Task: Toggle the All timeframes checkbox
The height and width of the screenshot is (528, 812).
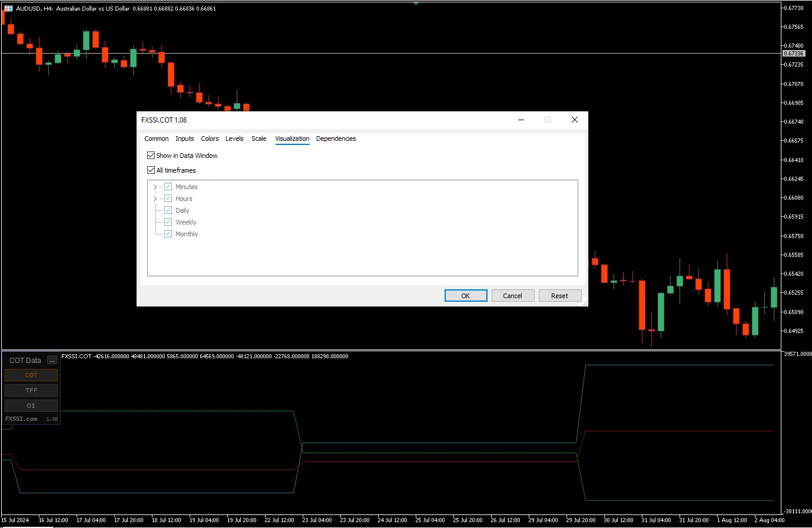Action: point(151,170)
